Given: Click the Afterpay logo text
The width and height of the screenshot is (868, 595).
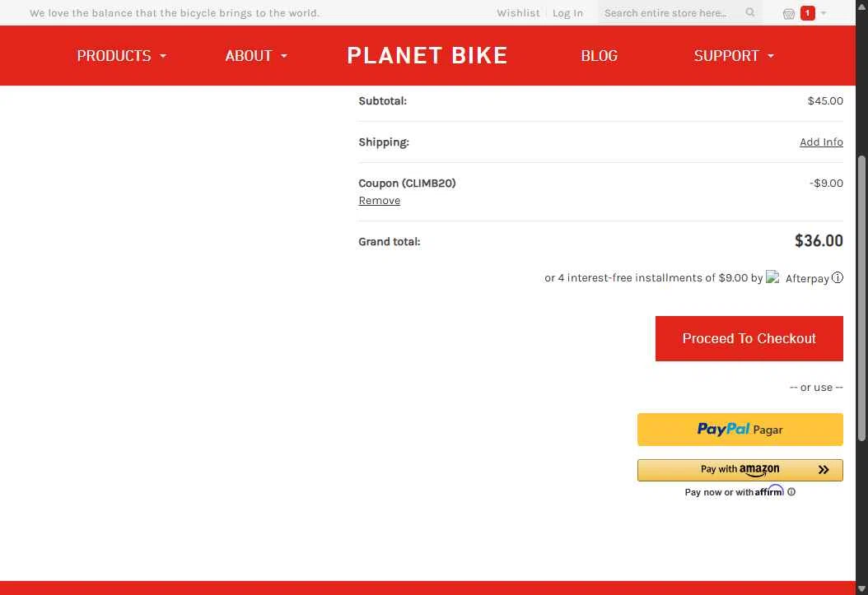Looking at the screenshot, I should pos(807,278).
